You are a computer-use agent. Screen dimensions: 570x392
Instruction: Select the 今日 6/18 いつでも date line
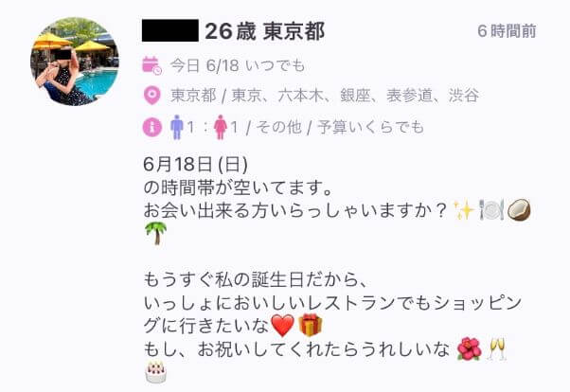(x=238, y=66)
